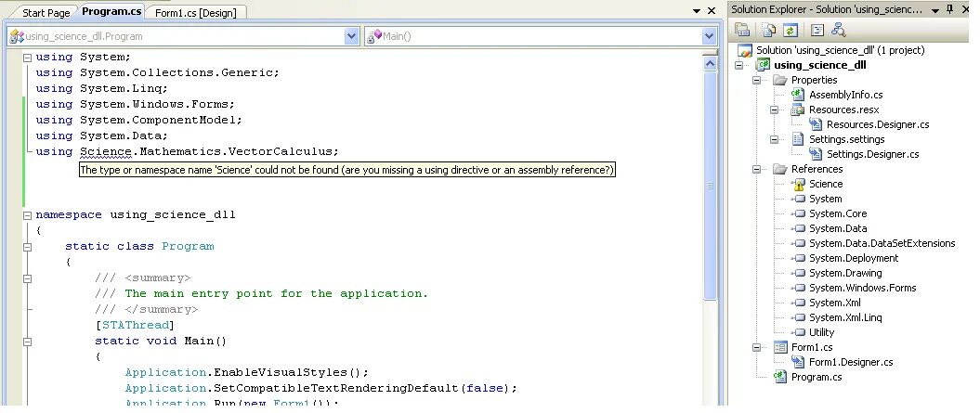Open Properties button in Solution Explorer toolbar
The width and height of the screenshot is (980, 413).
(742, 30)
